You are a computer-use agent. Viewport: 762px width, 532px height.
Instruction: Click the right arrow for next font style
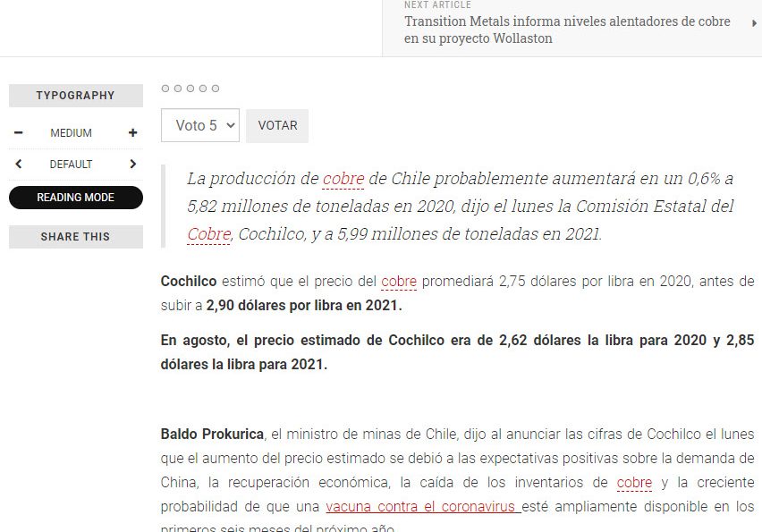coord(133,165)
